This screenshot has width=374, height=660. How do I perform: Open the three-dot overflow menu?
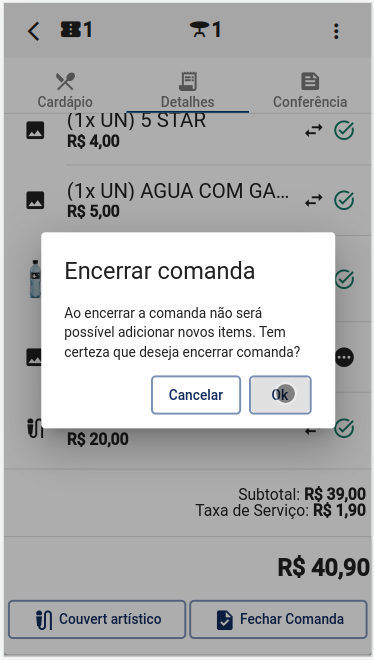[336, 31]
